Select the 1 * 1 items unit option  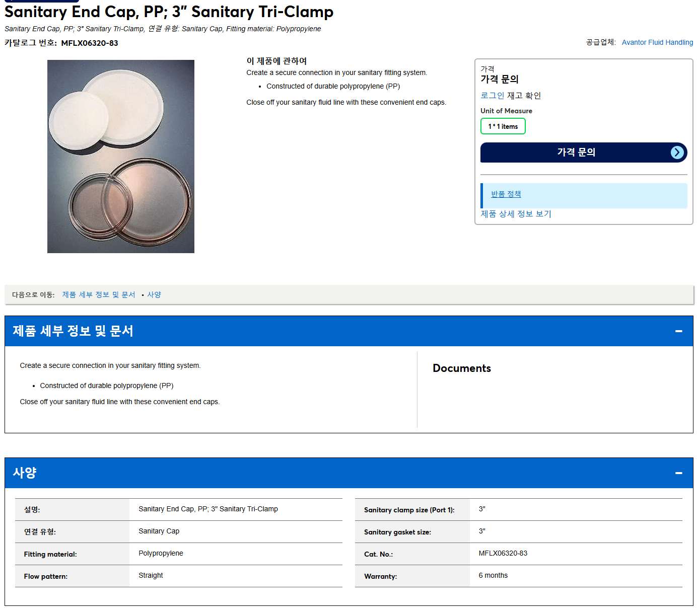pyautogui.click(x=503, y=126)
